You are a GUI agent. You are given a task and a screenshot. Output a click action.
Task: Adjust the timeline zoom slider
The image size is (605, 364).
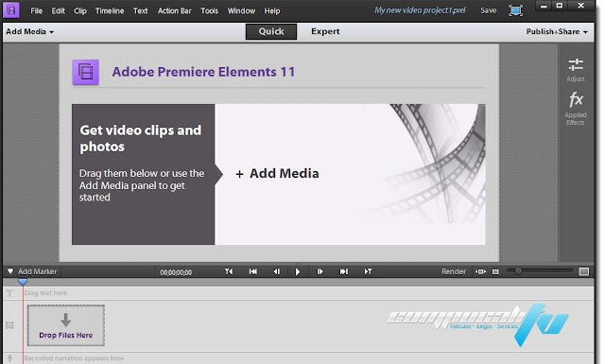tap(518, 271)
